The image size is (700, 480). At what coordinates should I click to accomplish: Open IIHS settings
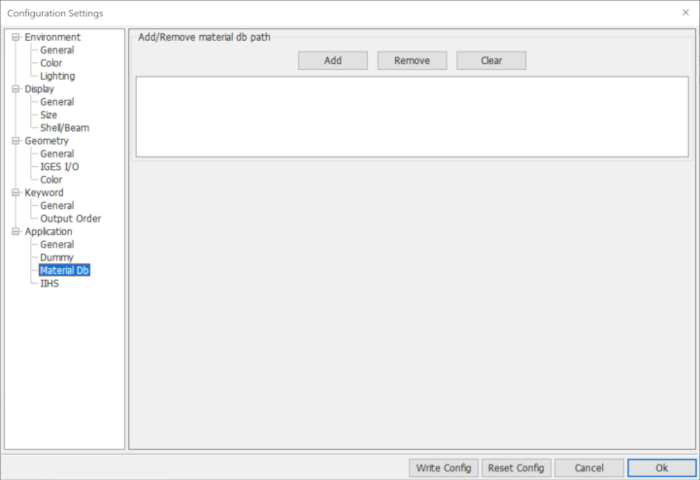pyautogui.click(x=49, y=284)
